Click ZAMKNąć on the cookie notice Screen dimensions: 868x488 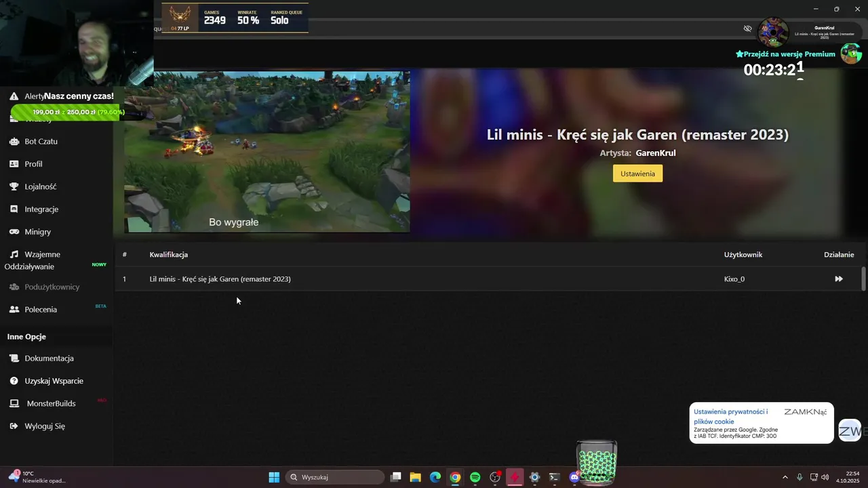(x=806, y=412)
